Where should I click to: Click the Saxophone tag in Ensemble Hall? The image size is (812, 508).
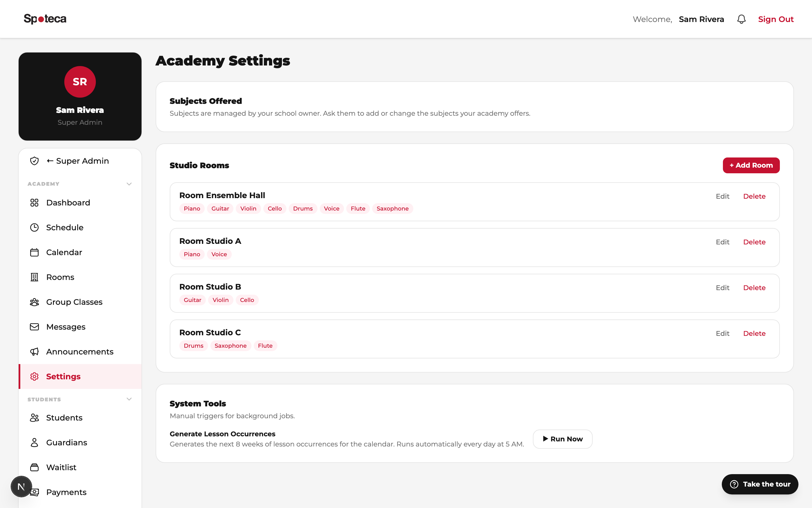(392, 209)
